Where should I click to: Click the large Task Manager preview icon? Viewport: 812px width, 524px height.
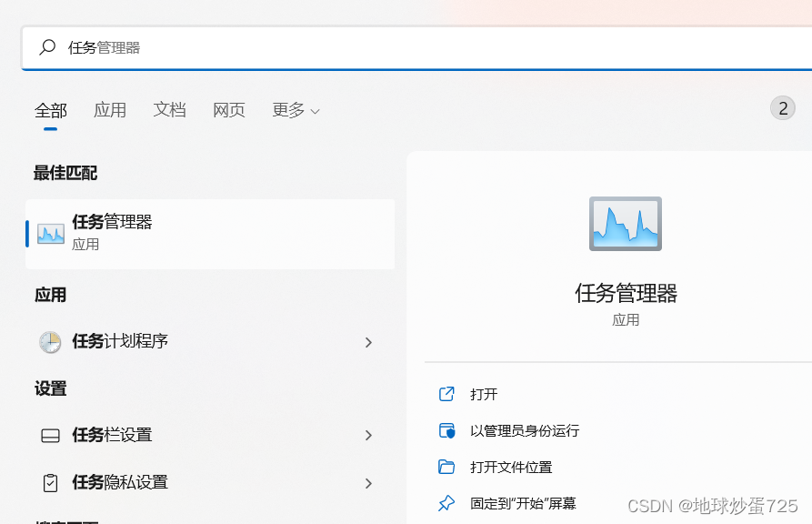[625, 224]
